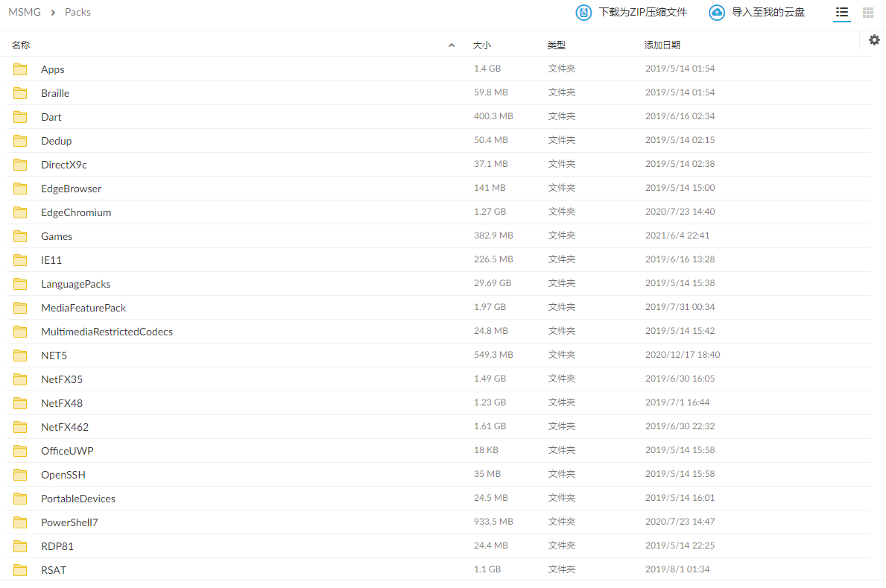Open the RSAT folder name
This screenshot has width=886, height=588.
click(x=54, y=570)
